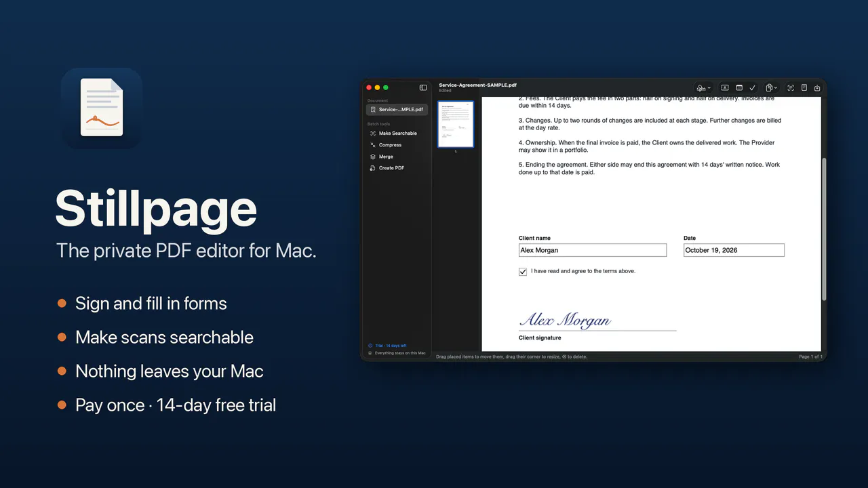
Task: Click the 'Make scans searchable' bullet
Action: click(164, 338)
